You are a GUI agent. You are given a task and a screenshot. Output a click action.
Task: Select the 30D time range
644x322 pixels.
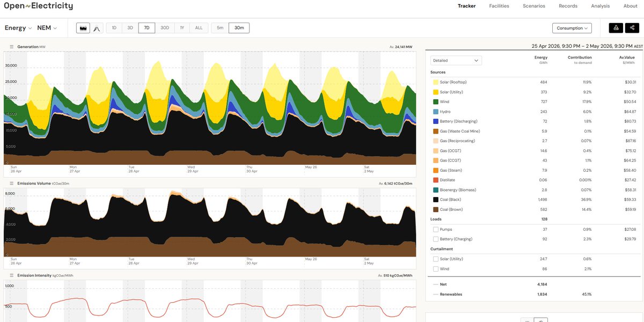point(165,28)
